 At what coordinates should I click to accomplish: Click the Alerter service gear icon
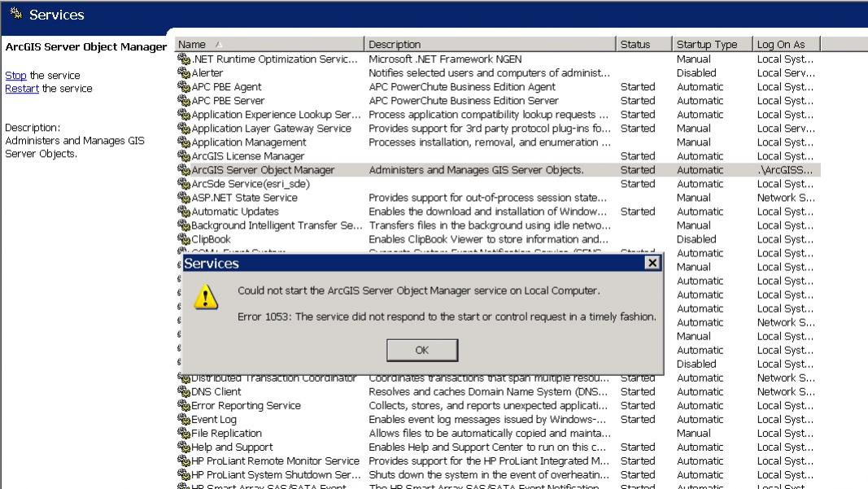click(x=184, y=72)
